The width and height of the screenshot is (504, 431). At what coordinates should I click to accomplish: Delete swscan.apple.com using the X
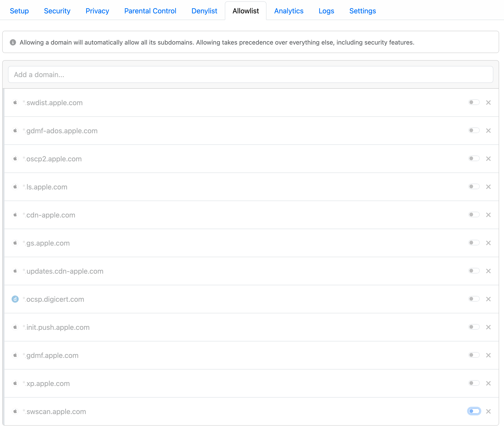coord(488,411)
